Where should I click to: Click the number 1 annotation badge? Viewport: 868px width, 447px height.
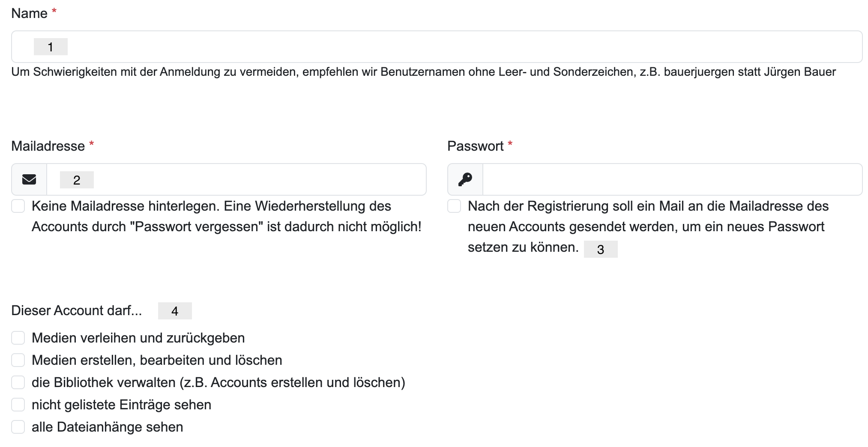click(x=51, y=47)
